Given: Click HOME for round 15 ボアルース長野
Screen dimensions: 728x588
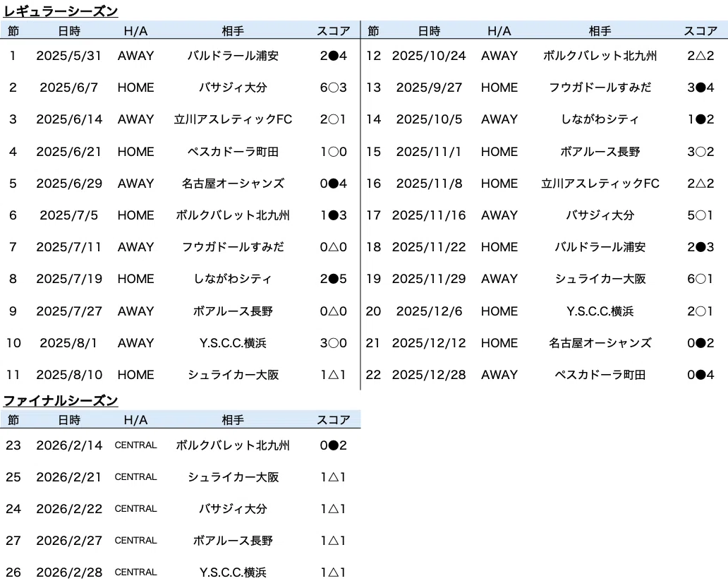Looking at the screenshot, I should click(499, 152).
